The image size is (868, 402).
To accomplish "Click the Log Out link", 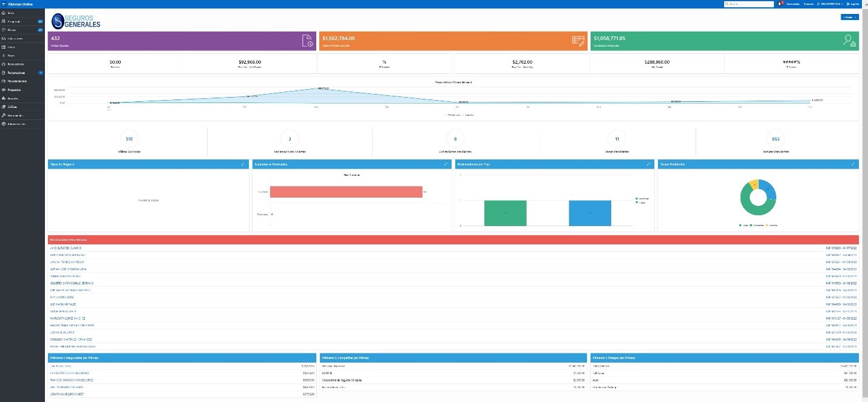I will (x=853, y=4).
